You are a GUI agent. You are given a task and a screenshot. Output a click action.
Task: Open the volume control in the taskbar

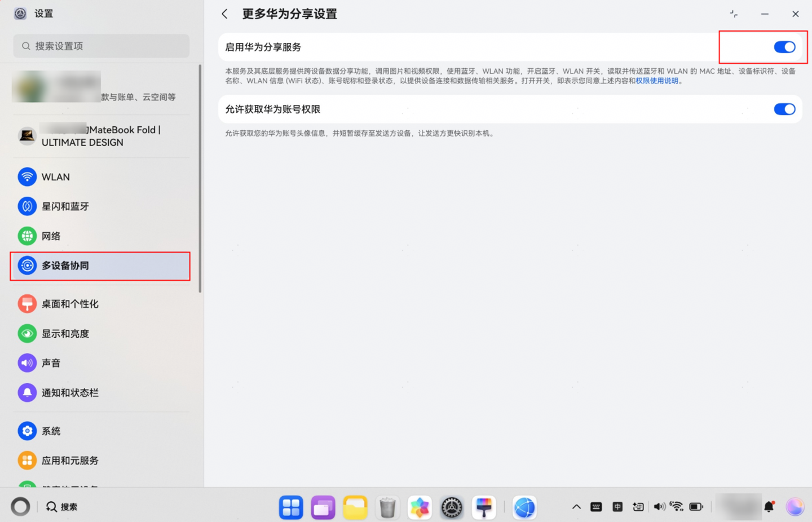tap(659, 506)
